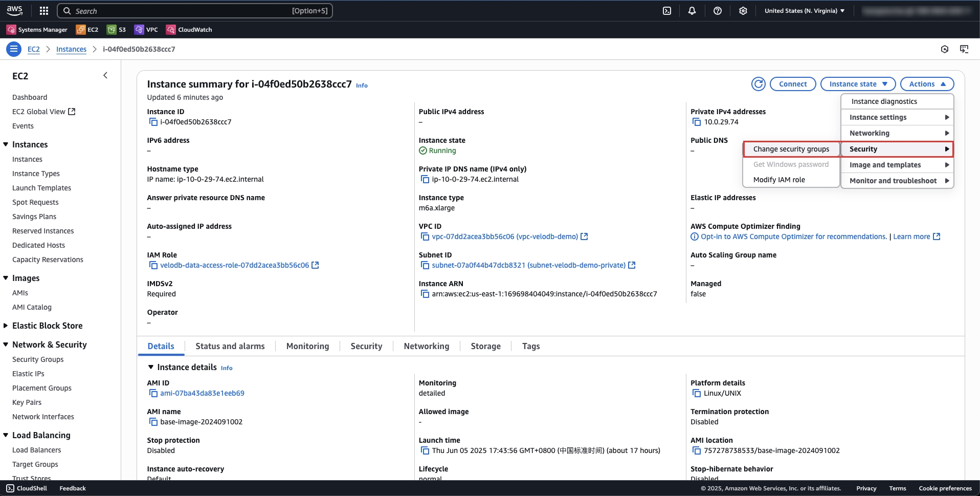This screenshot has height=496, width=980.
Task: Click Cookie preferences in footer
Action: point(945,488)
